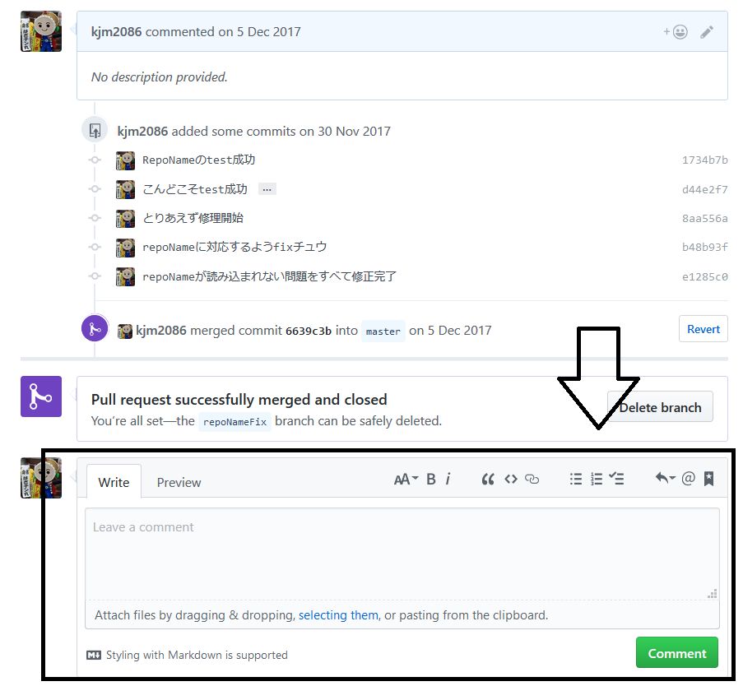
Task: Insert a task list
Action: (616, 479)
